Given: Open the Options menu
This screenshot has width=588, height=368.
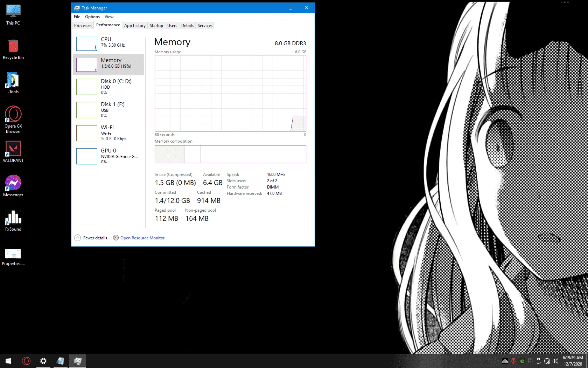Looking at the screenshot, I should [92, 17].
